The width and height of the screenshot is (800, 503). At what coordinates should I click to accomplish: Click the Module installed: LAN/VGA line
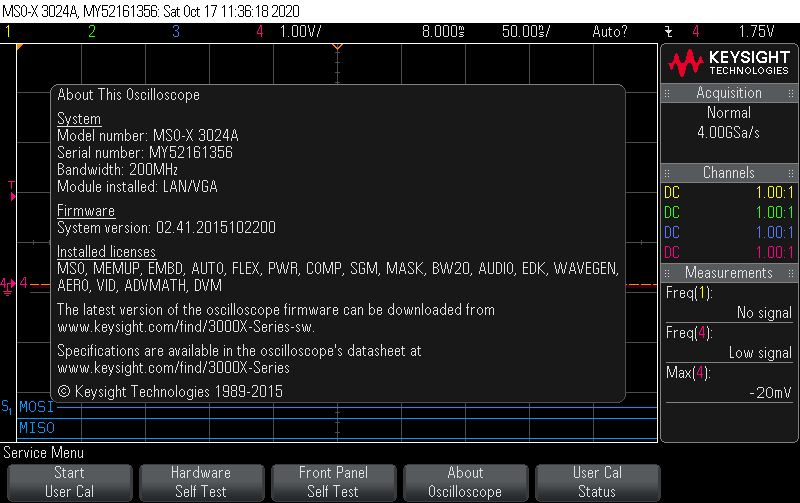[x=137, y=187]
